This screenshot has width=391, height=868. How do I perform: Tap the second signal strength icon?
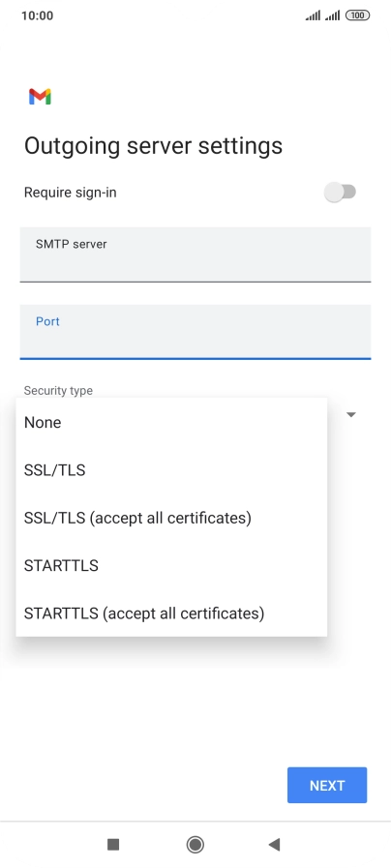332,15
